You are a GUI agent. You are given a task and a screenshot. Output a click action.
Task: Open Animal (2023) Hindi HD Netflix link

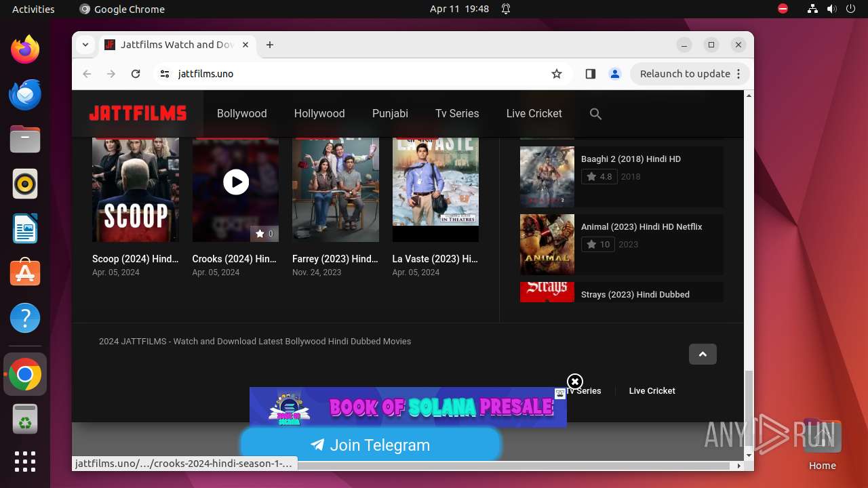pos(642,226)
